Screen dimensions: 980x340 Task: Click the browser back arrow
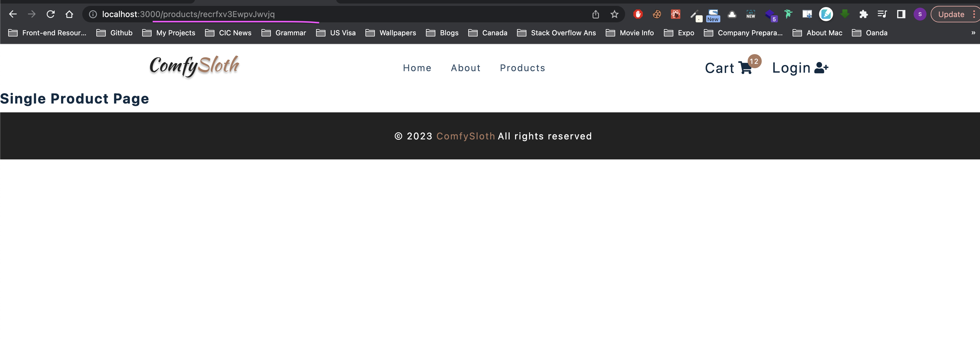coord(13,14)
